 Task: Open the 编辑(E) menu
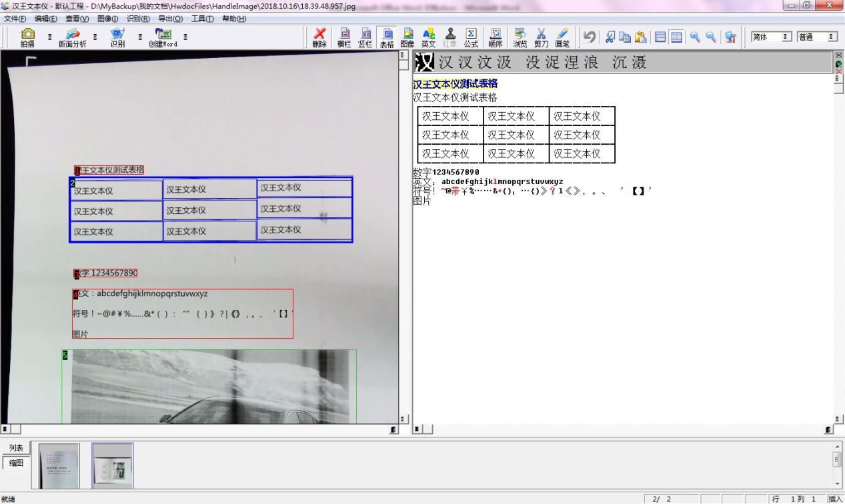click(x=46, y=19)
